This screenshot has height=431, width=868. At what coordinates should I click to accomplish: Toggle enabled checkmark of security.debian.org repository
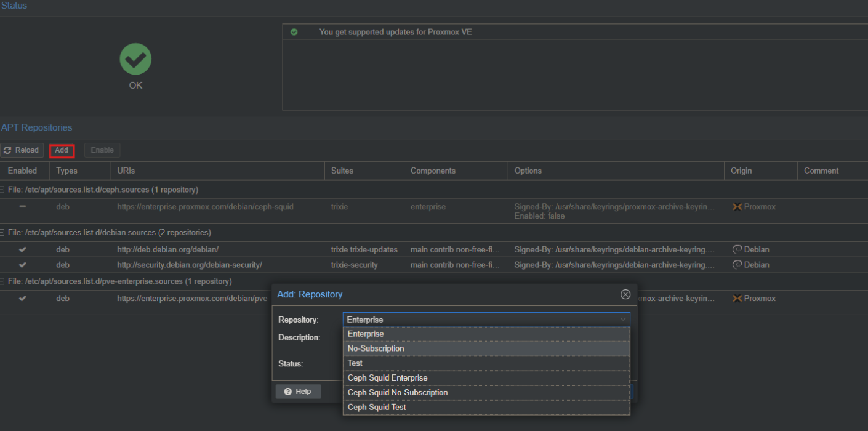point(23,265)
